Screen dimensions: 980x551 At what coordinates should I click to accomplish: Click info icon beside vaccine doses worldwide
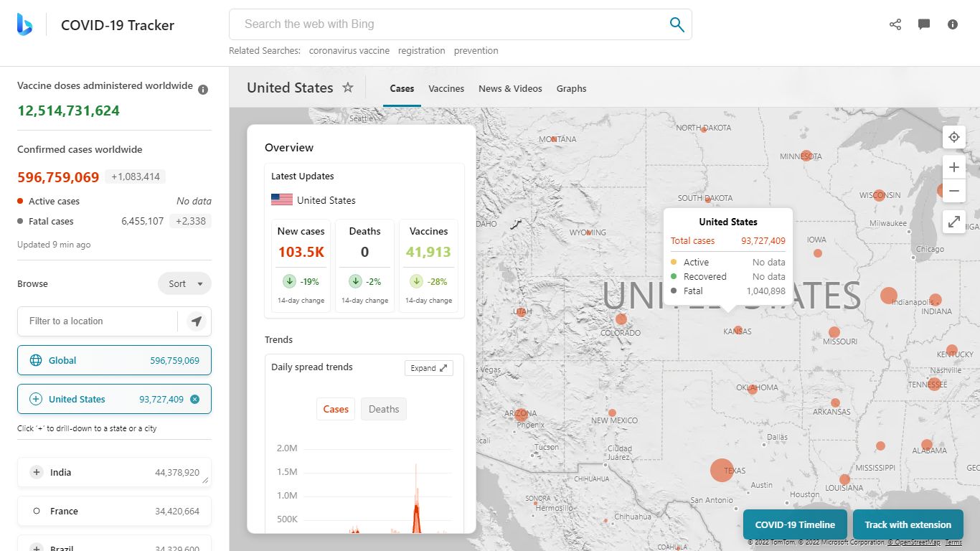click(203, 90)
